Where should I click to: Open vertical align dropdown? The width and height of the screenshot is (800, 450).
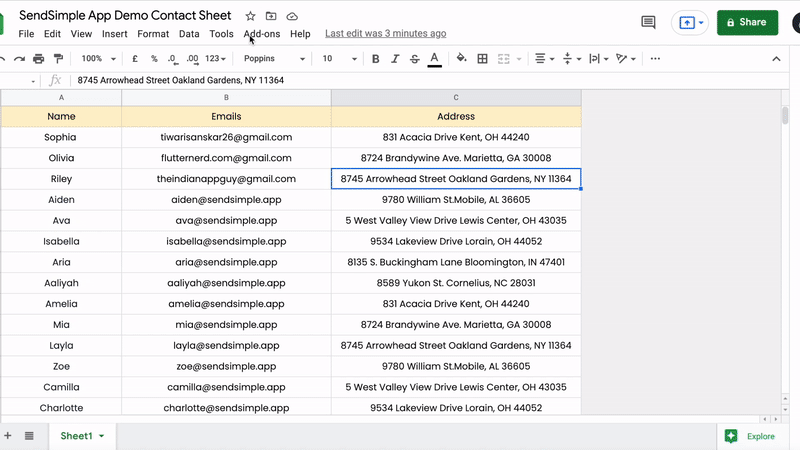572,59
